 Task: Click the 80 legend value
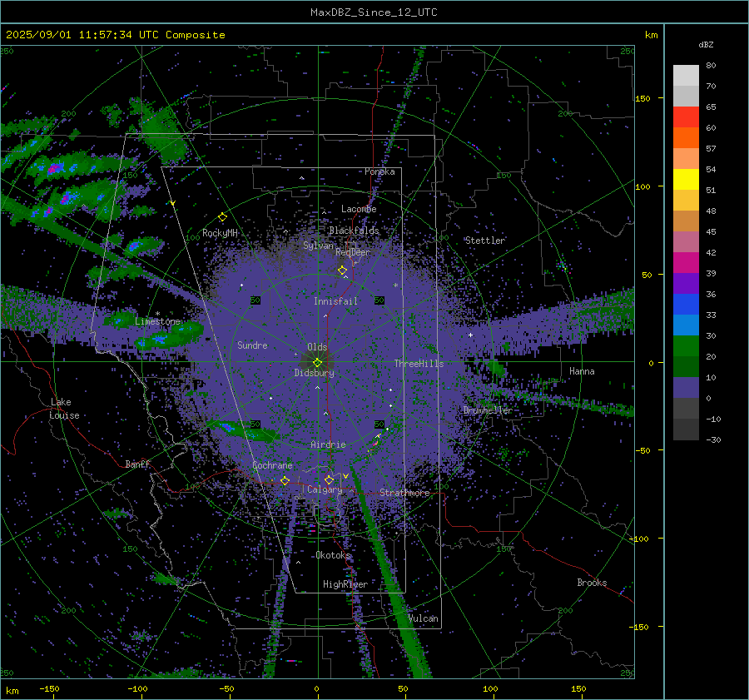point(711,66)
